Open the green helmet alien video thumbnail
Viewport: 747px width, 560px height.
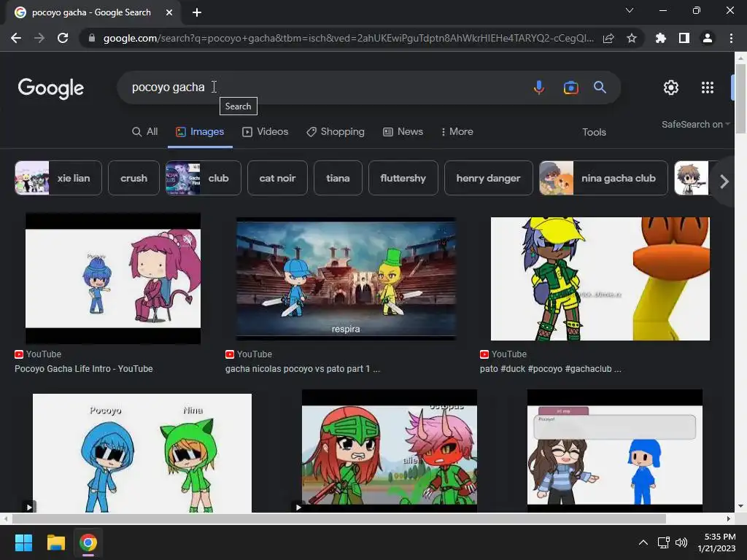[390, 451]
